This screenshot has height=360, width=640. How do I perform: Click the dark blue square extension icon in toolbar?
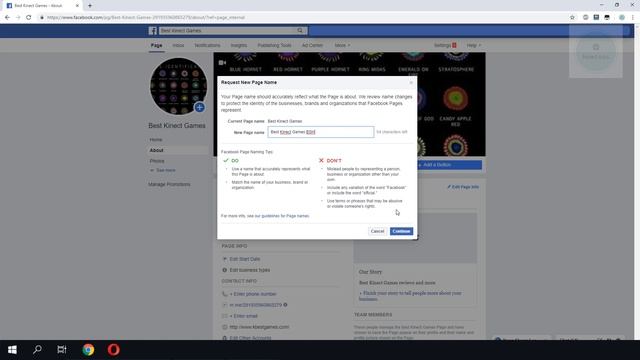pos(596,18)
